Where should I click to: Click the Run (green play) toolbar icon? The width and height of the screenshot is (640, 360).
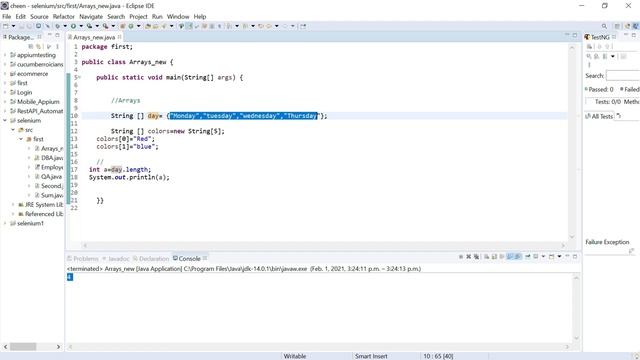(73, 26)
